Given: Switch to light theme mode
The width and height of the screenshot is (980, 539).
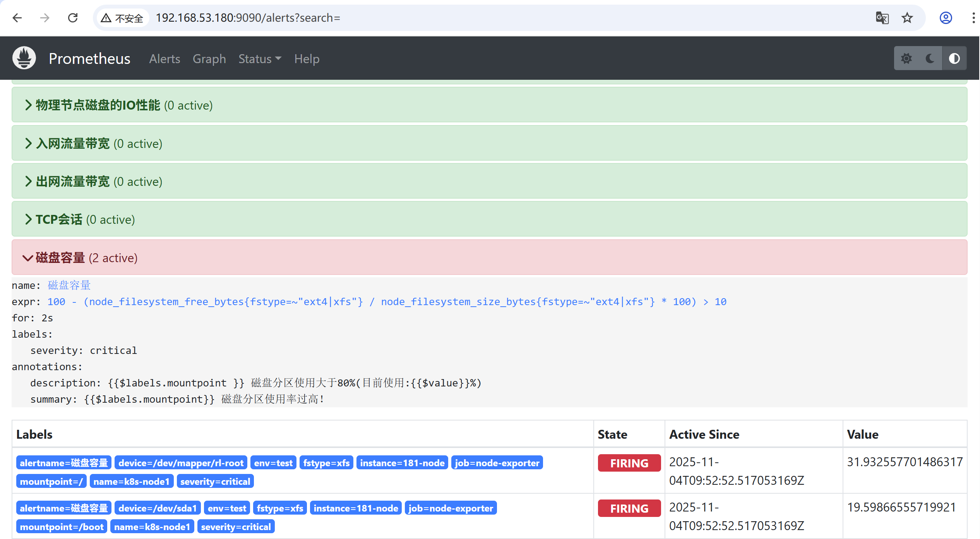Looking at the screenshot, I should 907,58.
